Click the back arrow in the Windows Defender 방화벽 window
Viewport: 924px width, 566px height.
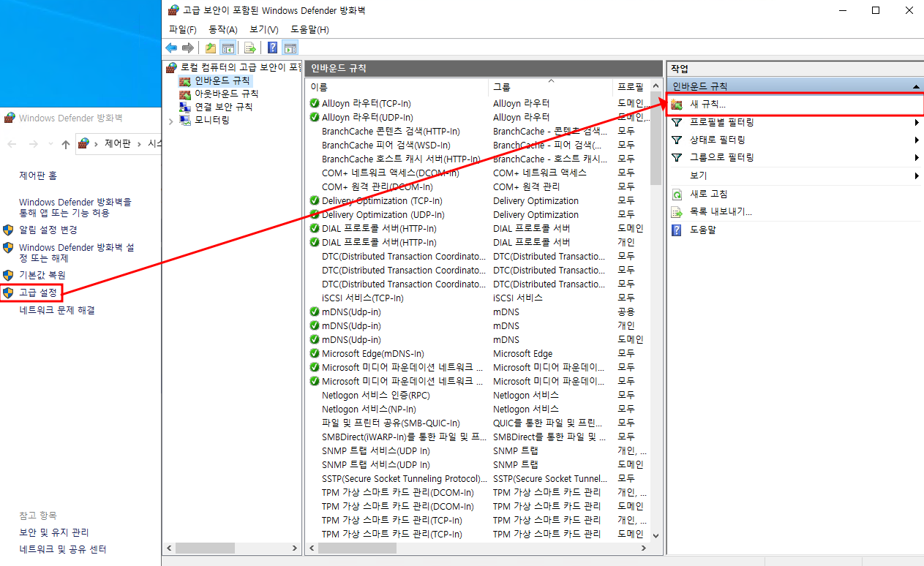click(12, 144)
